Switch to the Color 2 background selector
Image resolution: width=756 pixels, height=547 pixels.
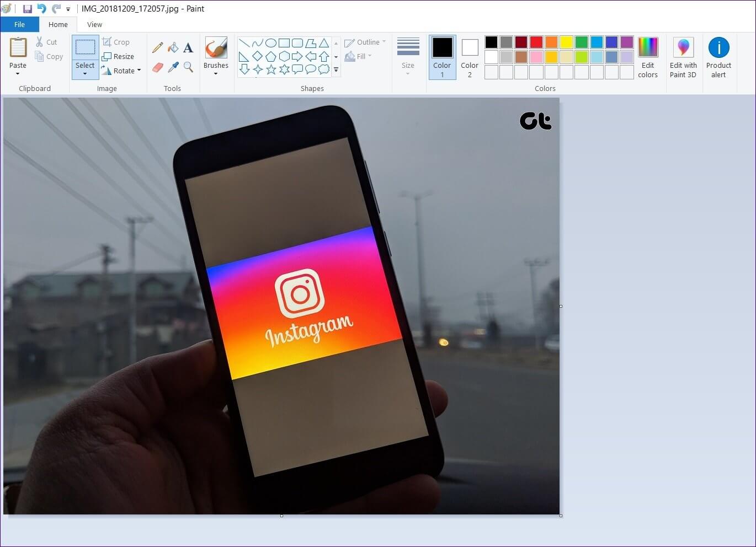point(470,57)
